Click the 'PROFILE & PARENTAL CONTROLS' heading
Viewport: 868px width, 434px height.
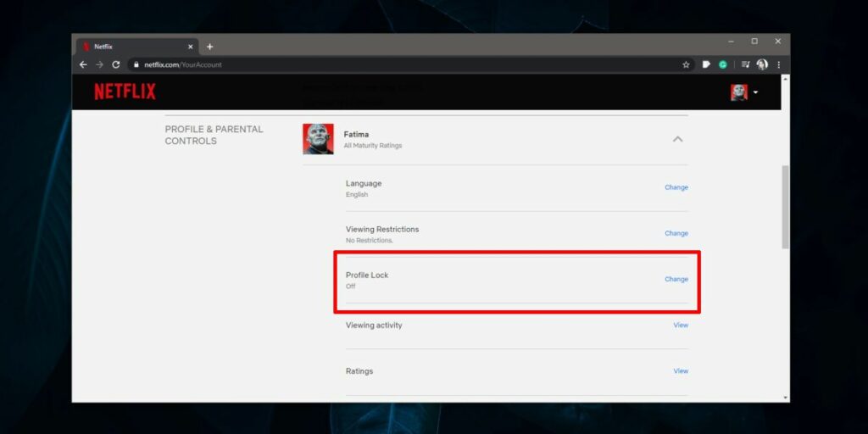[x=214, y=135]
